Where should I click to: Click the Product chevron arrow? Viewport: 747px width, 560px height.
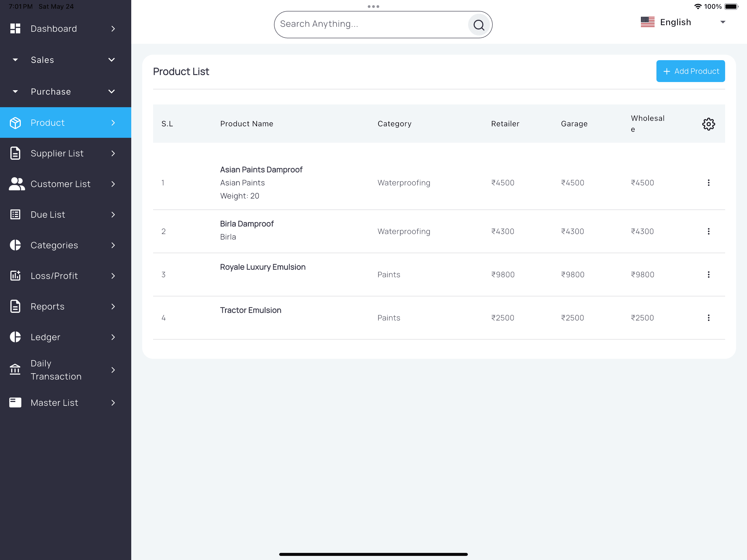[x=113, y=123]
